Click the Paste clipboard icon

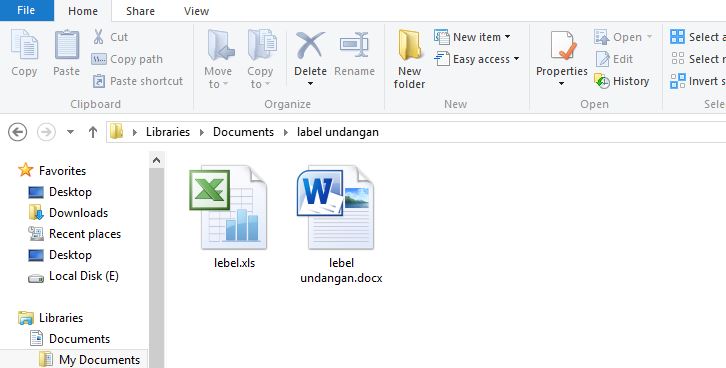coord(67,45)
